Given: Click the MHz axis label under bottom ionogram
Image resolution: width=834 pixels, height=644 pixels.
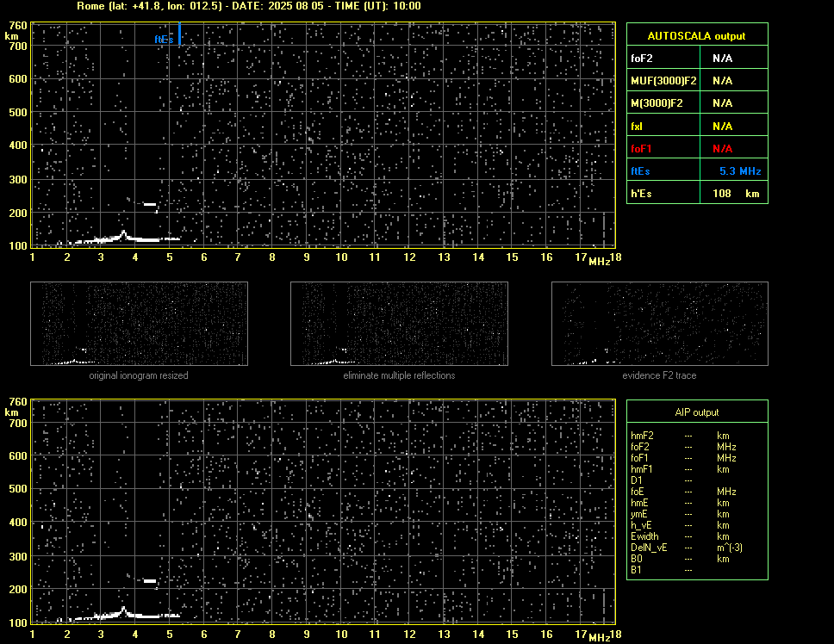Looking at the screenshot, I should click(599, 638).
